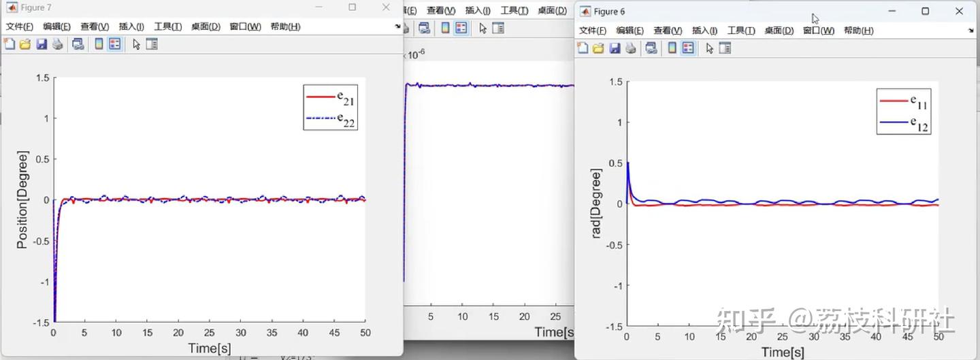Click Time[s] x-axis label in Figure 6
The image size is (980, 360).
(x=783, y=353)
